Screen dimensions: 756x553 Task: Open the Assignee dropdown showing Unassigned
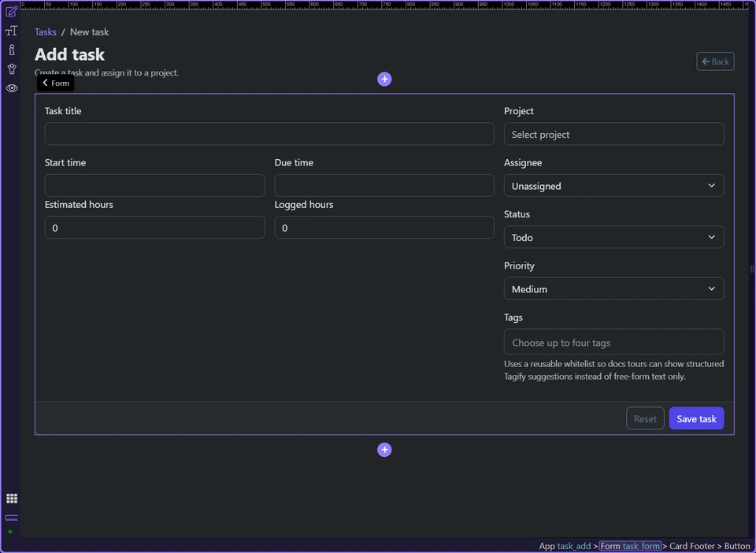[x=613, y=185]
